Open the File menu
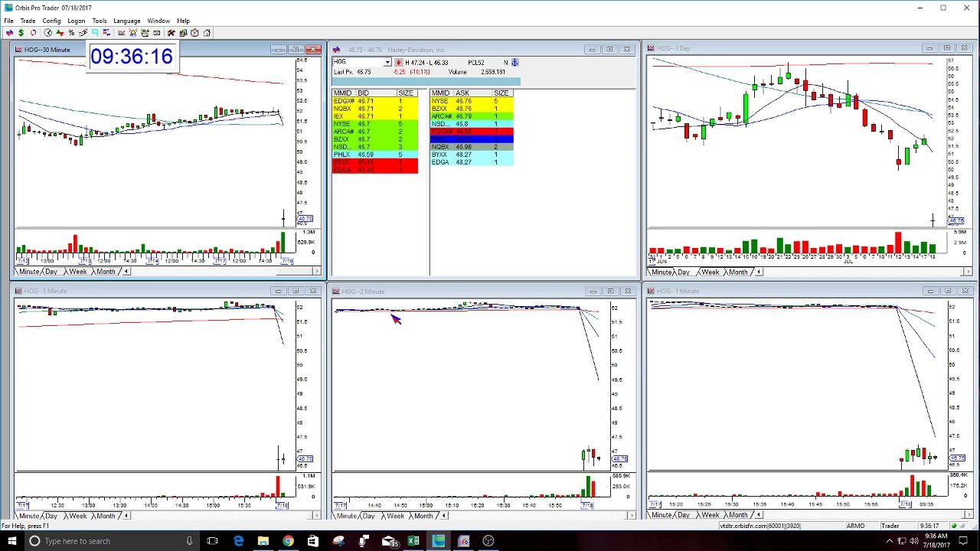Viewport: 980px width, 551px height. coord(8,21)
